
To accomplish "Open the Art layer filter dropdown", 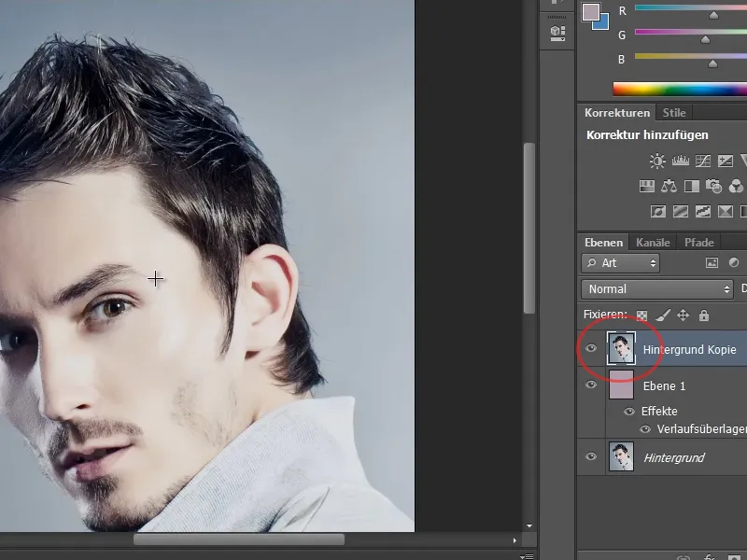I will click(621, 263).
